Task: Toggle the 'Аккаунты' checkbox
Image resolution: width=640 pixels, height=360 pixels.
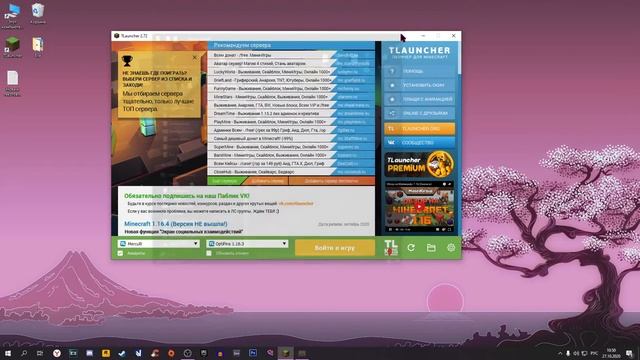Action: [x=120, y=253]
